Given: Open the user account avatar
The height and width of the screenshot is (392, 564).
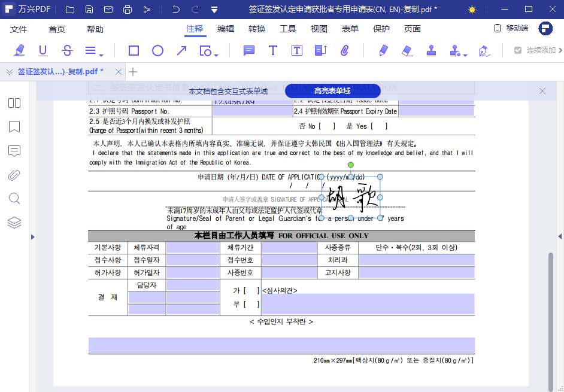Looking at the screenshot, I should click(x=545, y=28).
